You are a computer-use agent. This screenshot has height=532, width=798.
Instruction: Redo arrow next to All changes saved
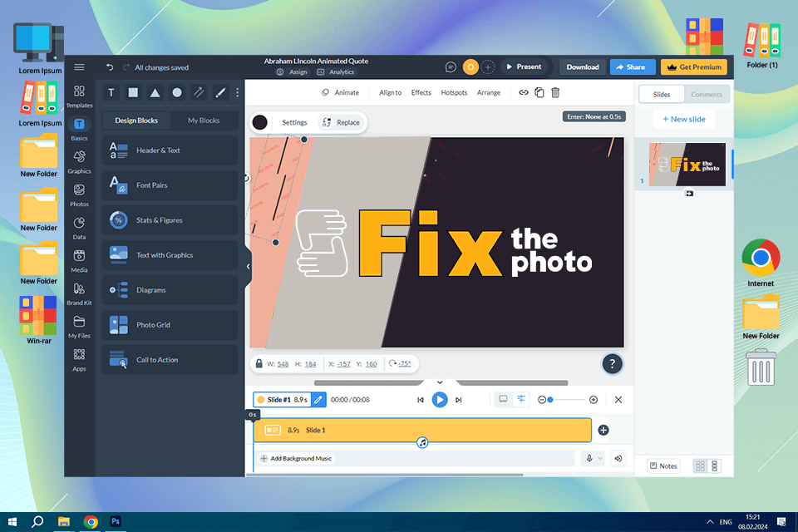click(x=126, y=67)
